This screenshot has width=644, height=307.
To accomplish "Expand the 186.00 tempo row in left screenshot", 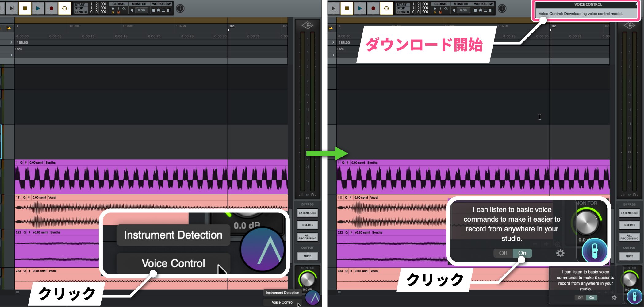I will 11,42.
